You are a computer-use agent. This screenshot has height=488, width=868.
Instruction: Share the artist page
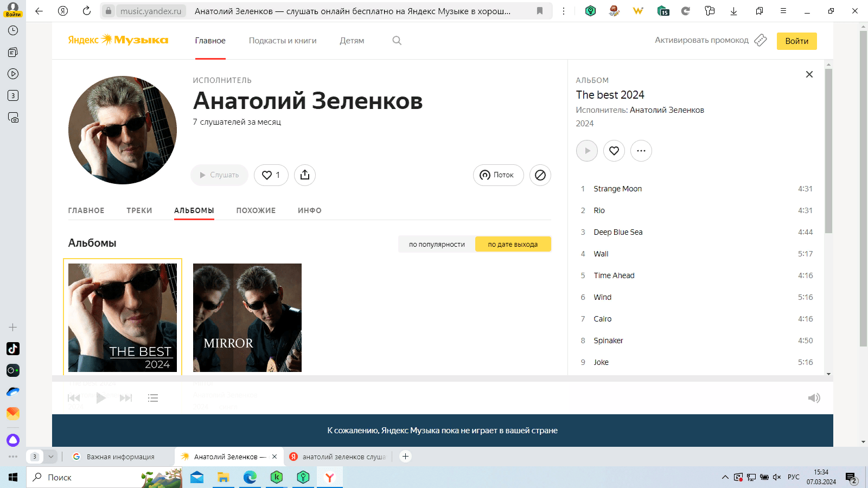[x=305, y=175]
